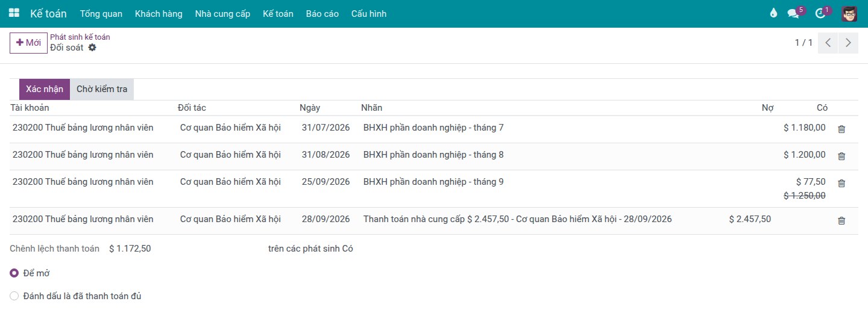Screen dimensions: 868x313
Task: Open the main apps grid menu
Action: pos(14,13)
